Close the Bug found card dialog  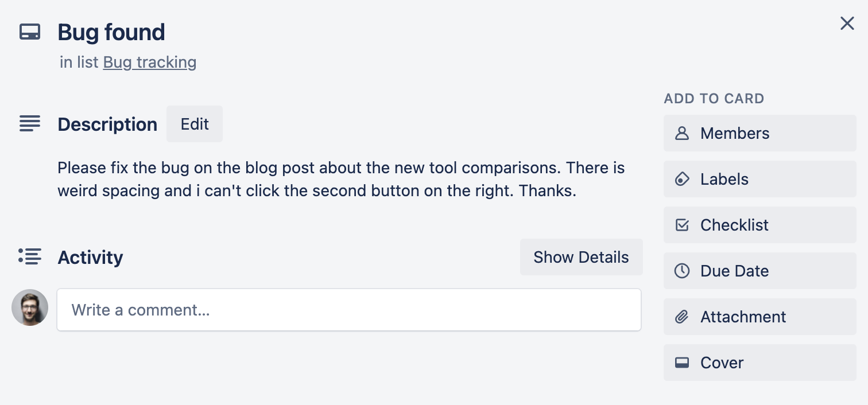[x=847, y=24]
